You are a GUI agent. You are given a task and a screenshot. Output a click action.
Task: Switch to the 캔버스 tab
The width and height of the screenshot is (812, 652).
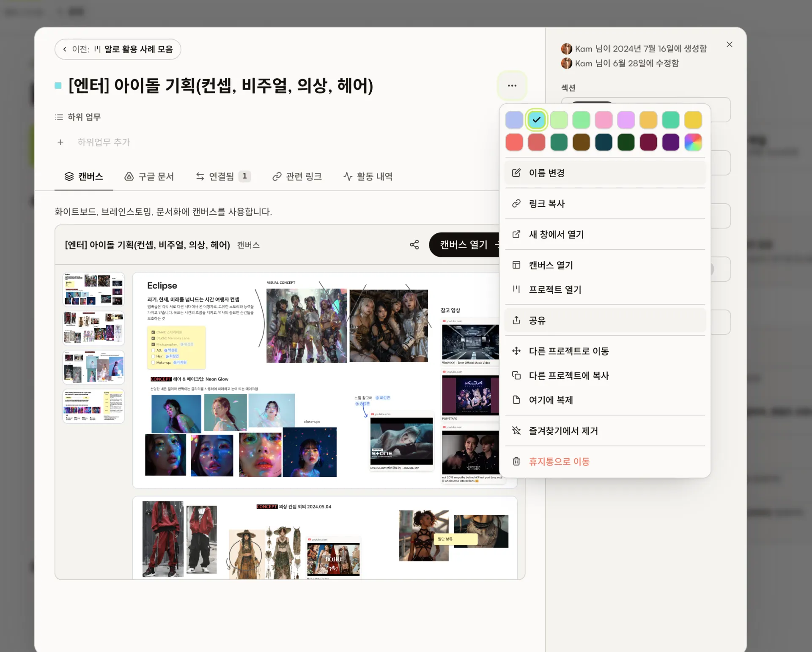[x=84, y=176]
